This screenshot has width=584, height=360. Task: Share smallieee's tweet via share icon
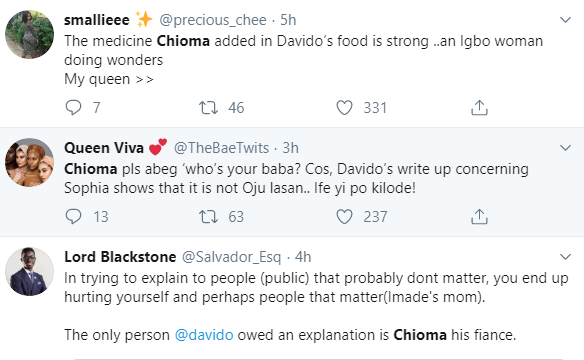(x=479, y=108)
